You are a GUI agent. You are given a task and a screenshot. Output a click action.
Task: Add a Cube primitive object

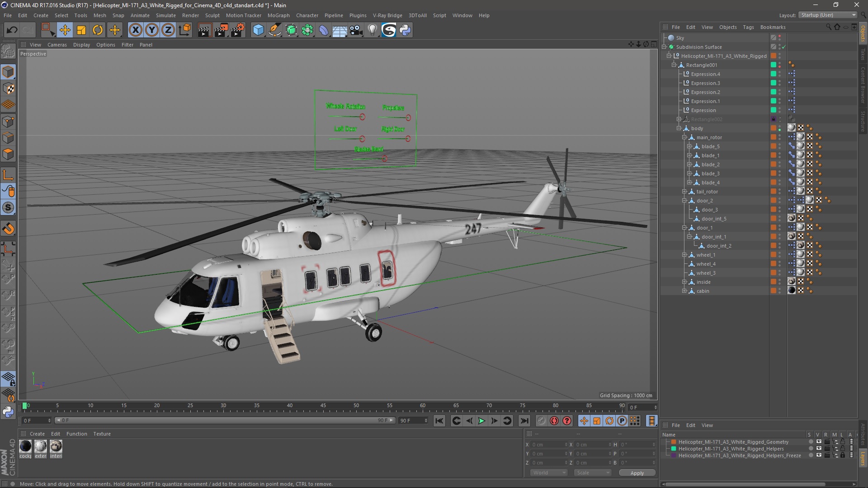258,30
